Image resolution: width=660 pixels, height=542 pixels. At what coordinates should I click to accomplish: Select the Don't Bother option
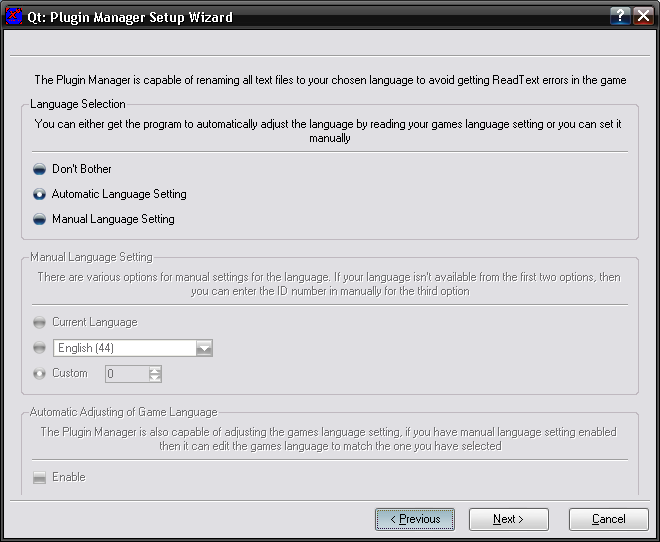pyautogui.click(x=40, y=169)
